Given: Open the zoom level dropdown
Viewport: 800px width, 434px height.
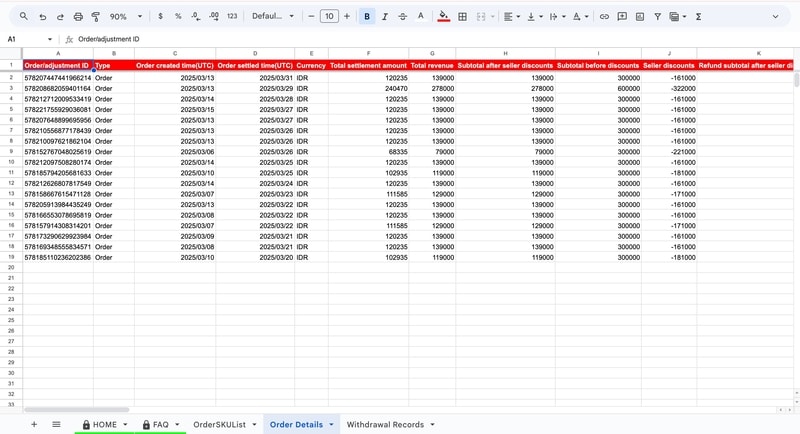Looking at the screenshot, I should tap(126, 17).
